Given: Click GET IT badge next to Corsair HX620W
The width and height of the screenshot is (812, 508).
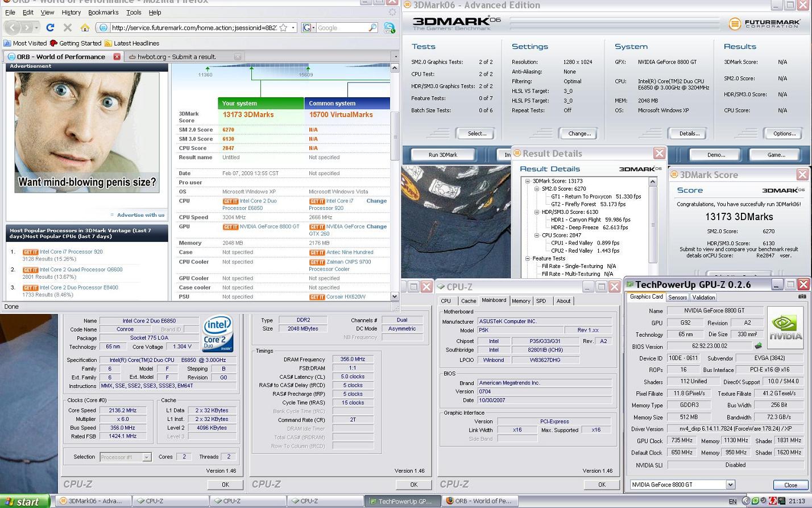Looking at the screenshot, I should [317, 297].
